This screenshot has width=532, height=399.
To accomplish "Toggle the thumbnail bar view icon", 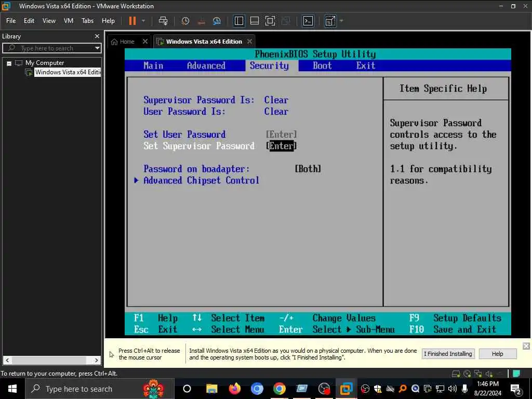I will tap(255, 21).
